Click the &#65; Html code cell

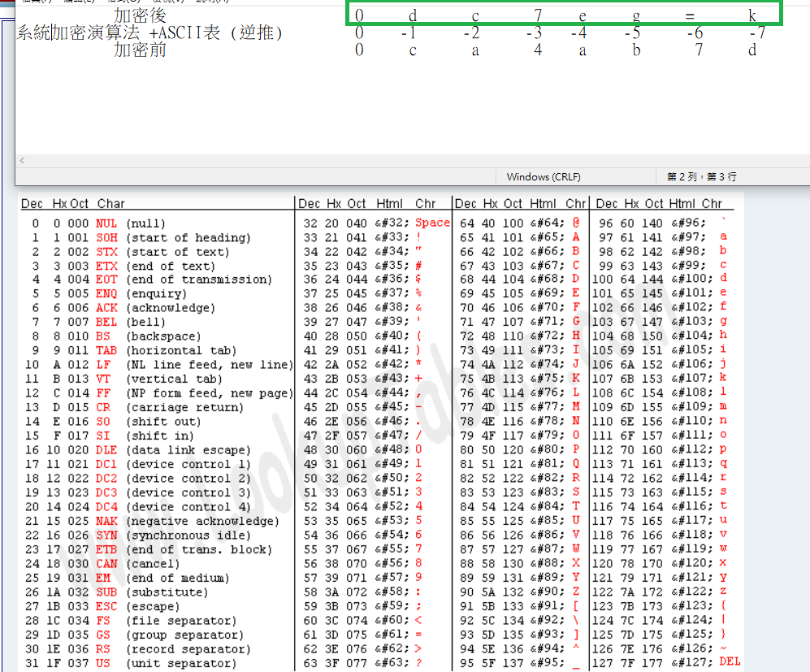(547, 236)
